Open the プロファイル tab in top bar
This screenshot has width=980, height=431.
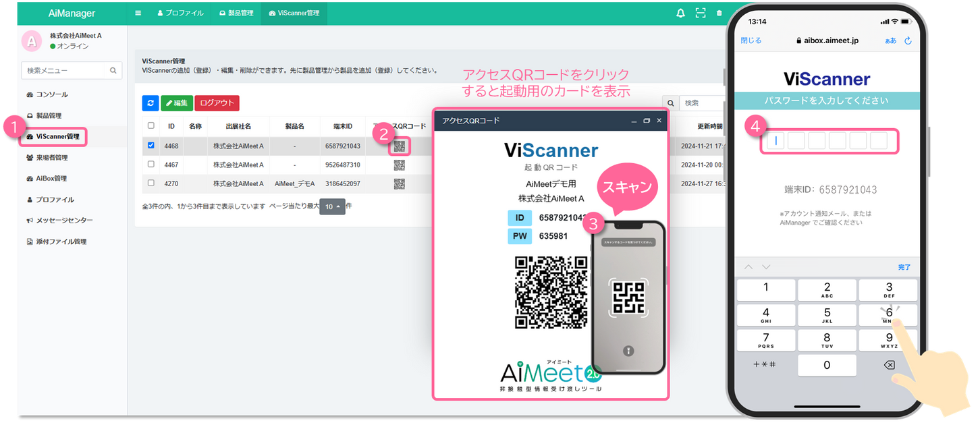(x=180, y=13)
